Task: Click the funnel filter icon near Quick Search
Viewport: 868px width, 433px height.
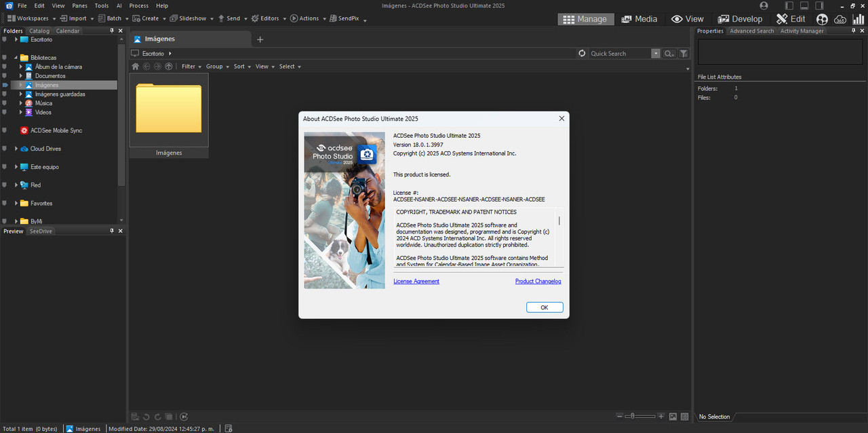Action: point(684,54)
